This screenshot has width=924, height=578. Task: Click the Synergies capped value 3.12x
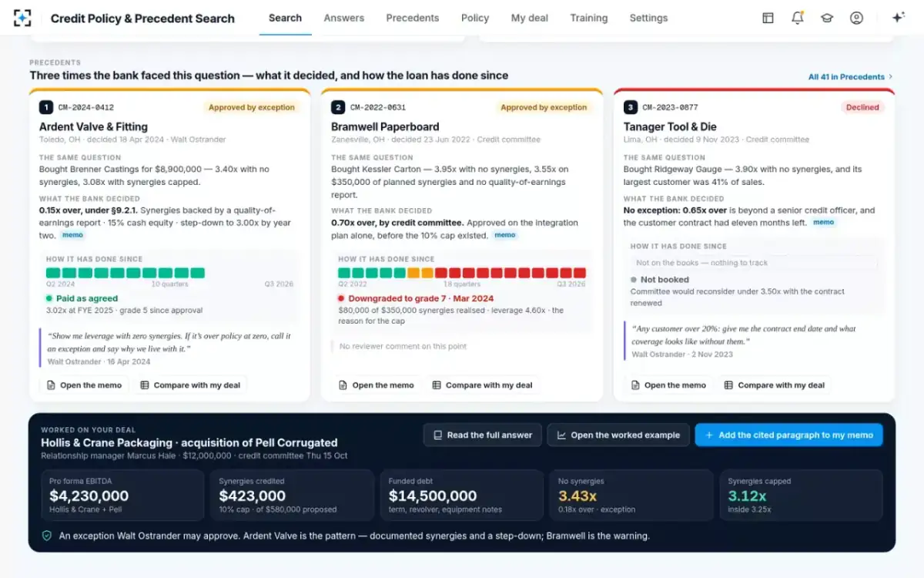[747, 496]
